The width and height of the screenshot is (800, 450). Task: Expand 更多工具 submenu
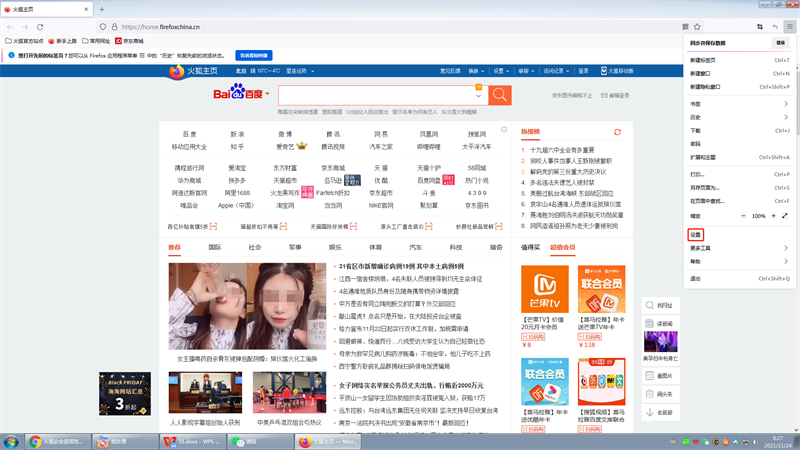click(x=739, y=248)
